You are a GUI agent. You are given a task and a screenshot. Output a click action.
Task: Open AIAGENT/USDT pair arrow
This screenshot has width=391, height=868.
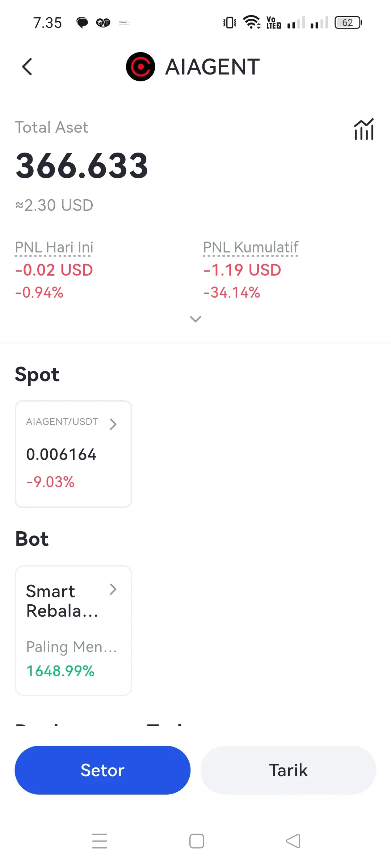[x=113, y=424]
